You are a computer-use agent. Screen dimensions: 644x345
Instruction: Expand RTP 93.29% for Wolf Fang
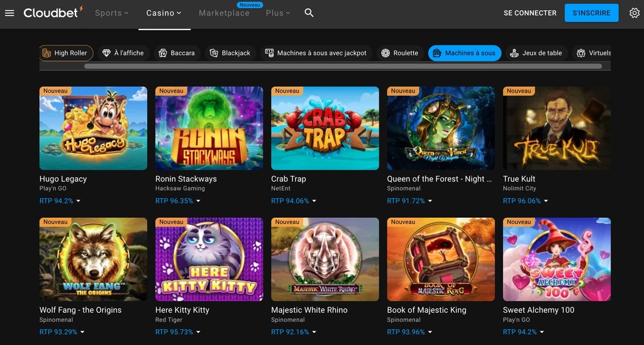pyautogui.click(x=62, y=332)
